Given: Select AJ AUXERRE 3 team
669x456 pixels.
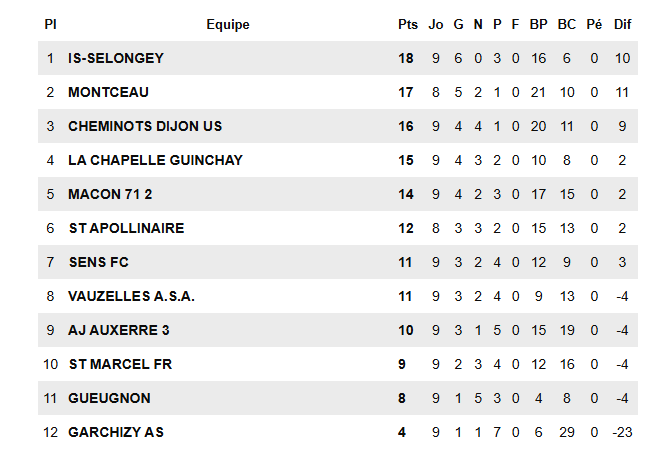Looking at the screenshot, I should click(119, 330).
